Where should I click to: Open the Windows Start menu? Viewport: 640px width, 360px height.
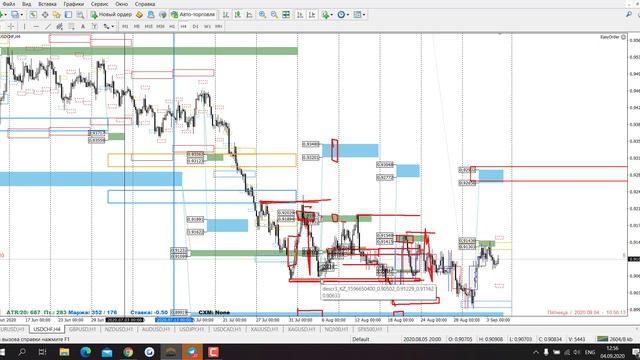(2, 352)
